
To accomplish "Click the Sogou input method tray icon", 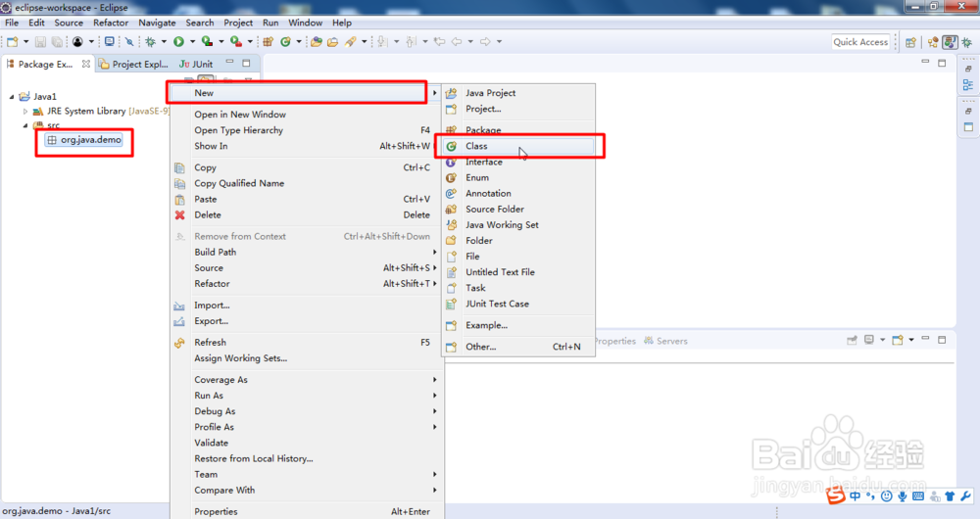I will [836, 495].
